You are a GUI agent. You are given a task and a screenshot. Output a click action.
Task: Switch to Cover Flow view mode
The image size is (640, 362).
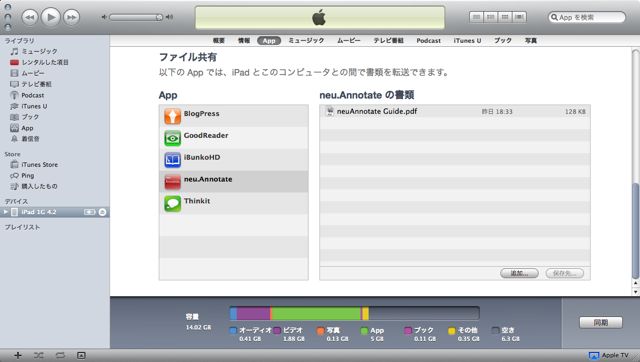click(x=519, y=17)
